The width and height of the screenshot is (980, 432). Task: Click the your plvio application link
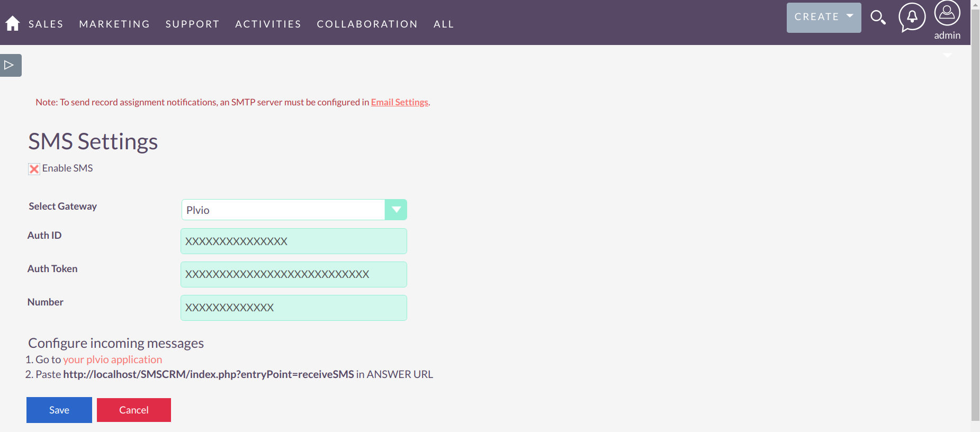112,359
